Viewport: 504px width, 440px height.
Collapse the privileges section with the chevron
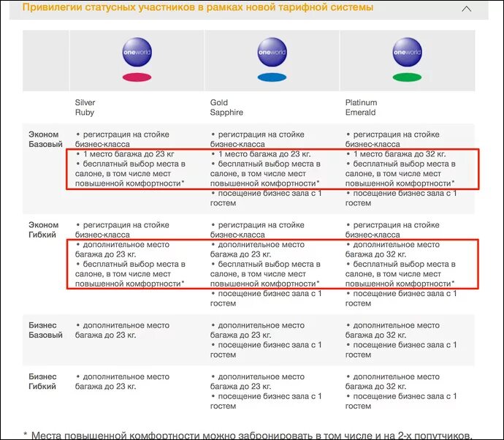467,9
